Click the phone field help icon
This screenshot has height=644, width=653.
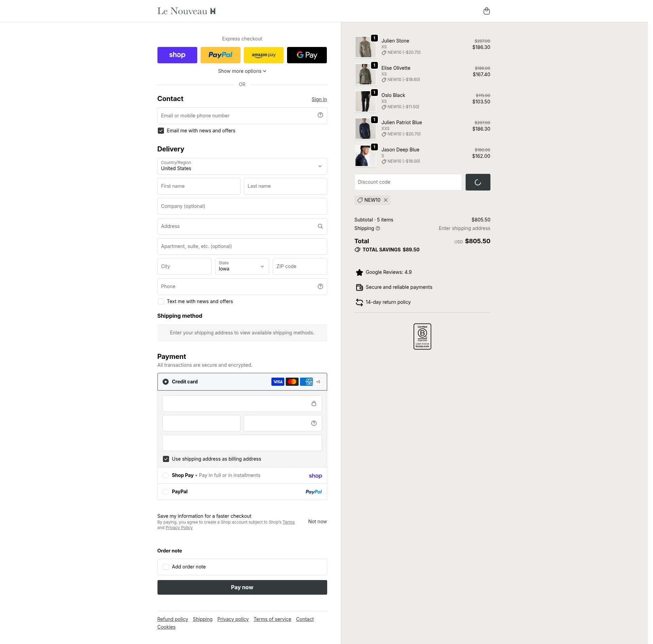tap(320, 286)
